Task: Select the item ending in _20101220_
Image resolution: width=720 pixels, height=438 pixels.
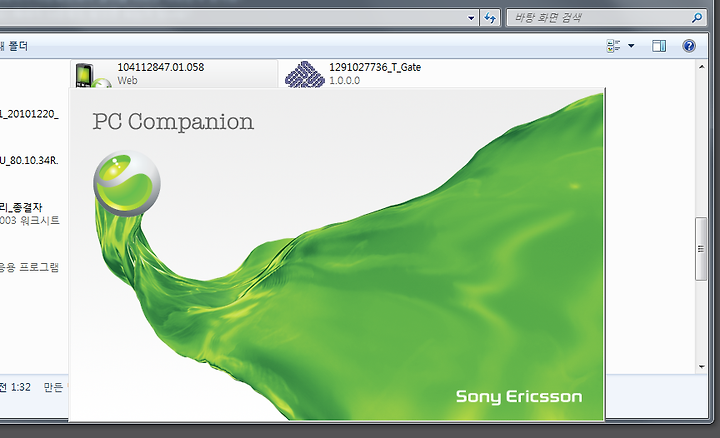Action: click(x=29, y=114)
